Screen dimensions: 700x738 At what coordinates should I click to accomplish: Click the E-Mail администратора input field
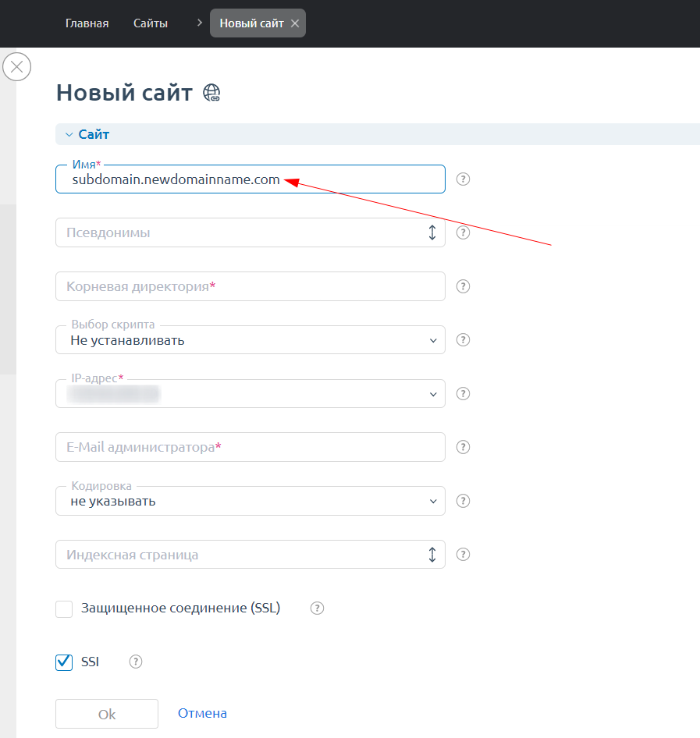point(250,448)
